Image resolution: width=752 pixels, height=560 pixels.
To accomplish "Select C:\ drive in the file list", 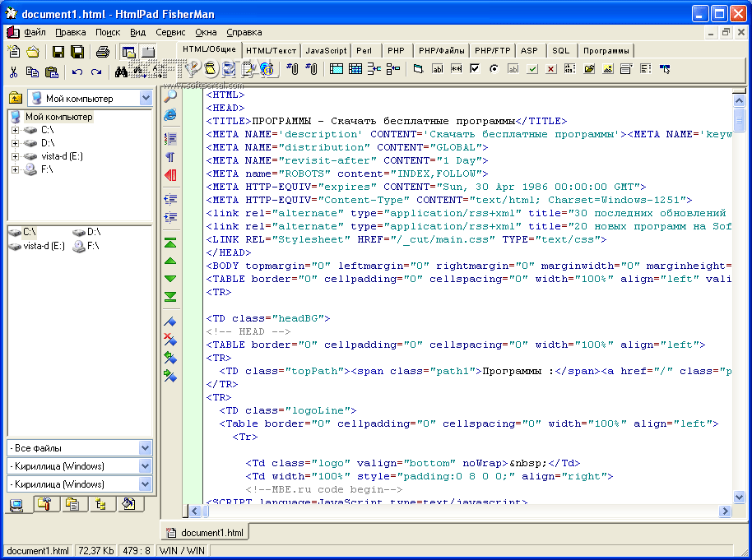I will [22, 232].
